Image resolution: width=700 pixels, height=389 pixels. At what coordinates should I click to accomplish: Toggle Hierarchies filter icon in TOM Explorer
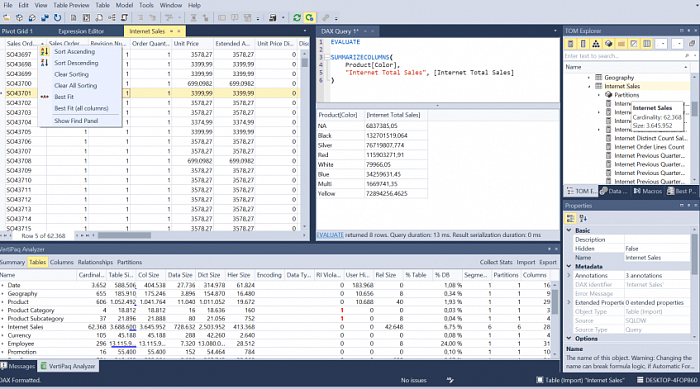point(596,44)
